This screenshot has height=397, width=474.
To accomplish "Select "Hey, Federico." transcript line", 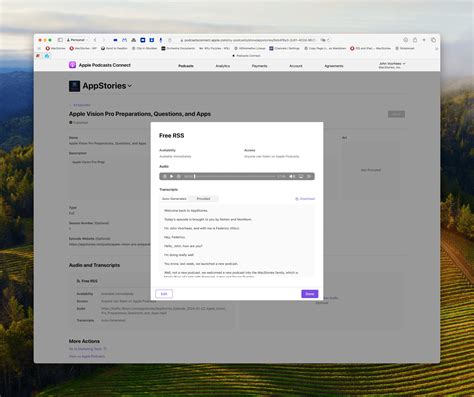I will 175,237.
